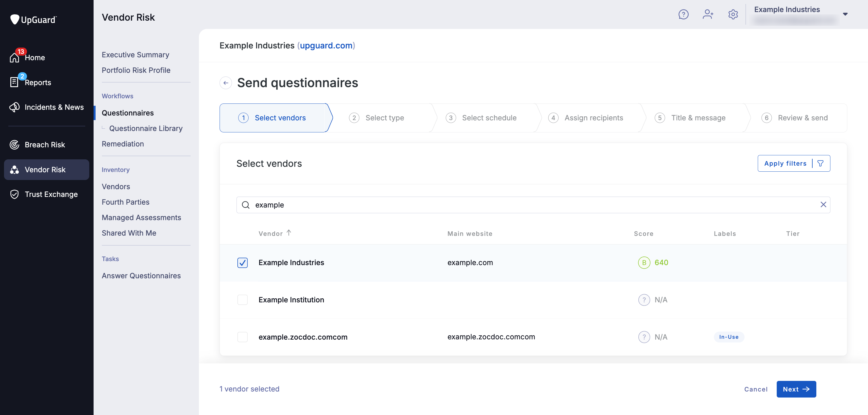Click the invite user icon

click(x=708, y=14)
